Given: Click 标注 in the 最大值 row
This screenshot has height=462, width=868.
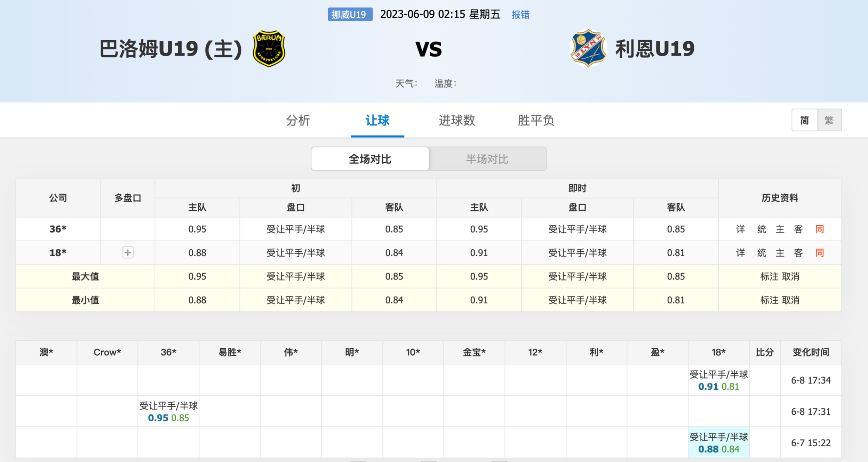Looking at the screenshot, I should pos(769,276).
